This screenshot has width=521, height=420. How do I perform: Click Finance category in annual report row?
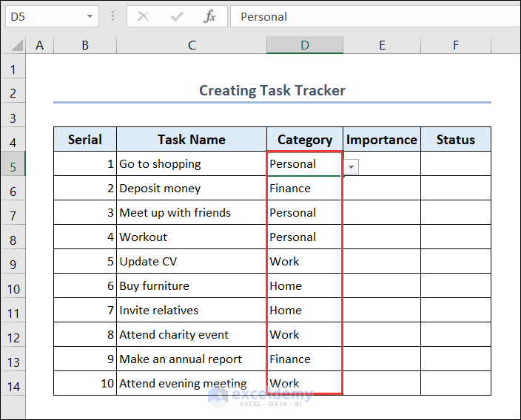click(x=305, y=359)
